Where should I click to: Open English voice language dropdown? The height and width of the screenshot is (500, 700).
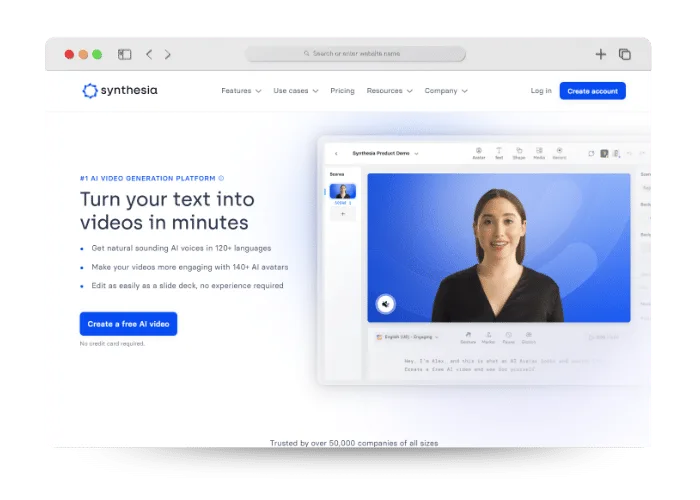click(407, 337)
